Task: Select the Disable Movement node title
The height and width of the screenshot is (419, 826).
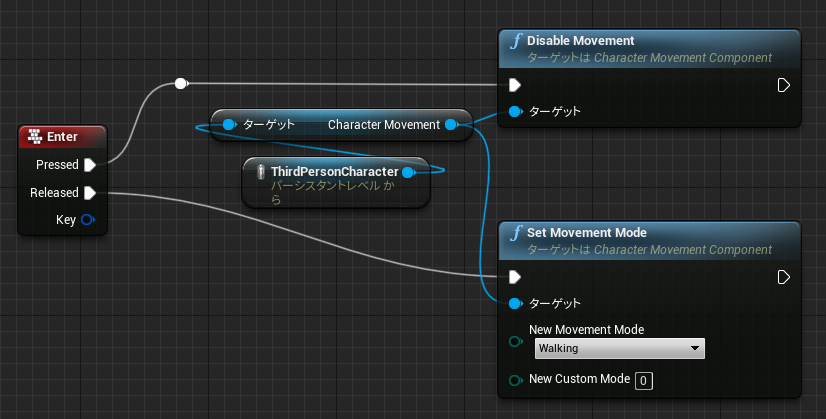Action: pyautogui.click(x=581, y=41)
